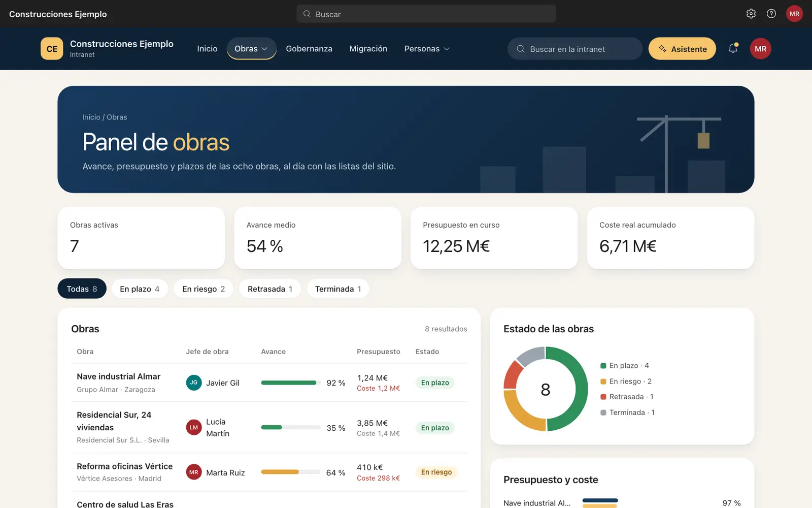Click the Coste real acumulado card
This screenshot has width=812, height=508.
(x=670, y=238)
